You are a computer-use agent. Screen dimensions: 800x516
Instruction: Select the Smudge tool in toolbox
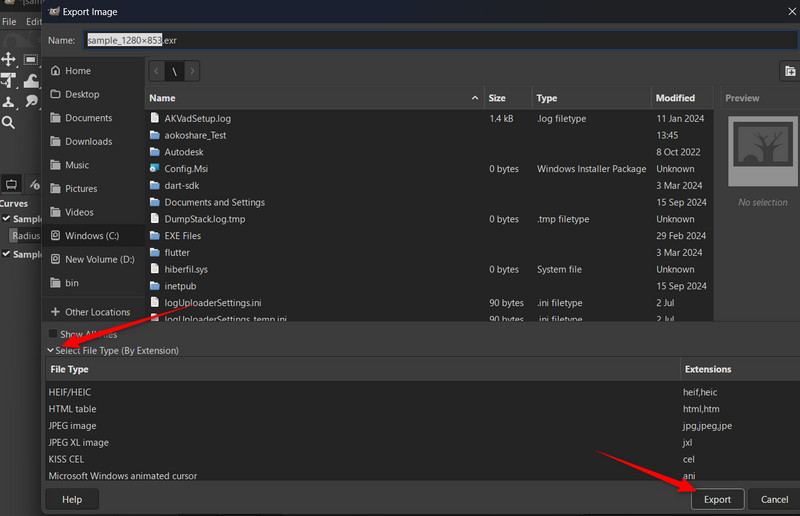click(31, 101)
